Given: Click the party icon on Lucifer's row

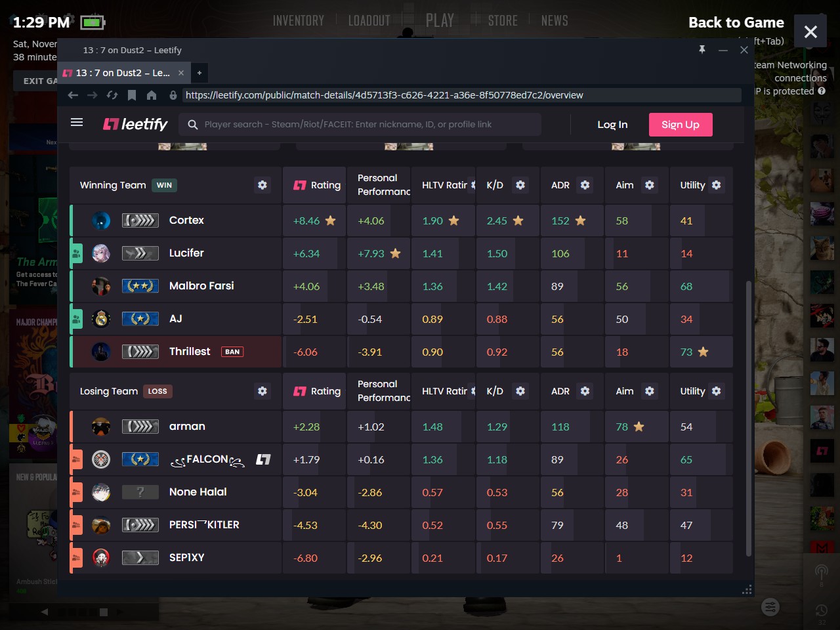Looking at the screenshot, I should pyautogui.click(x=76, y=253).
